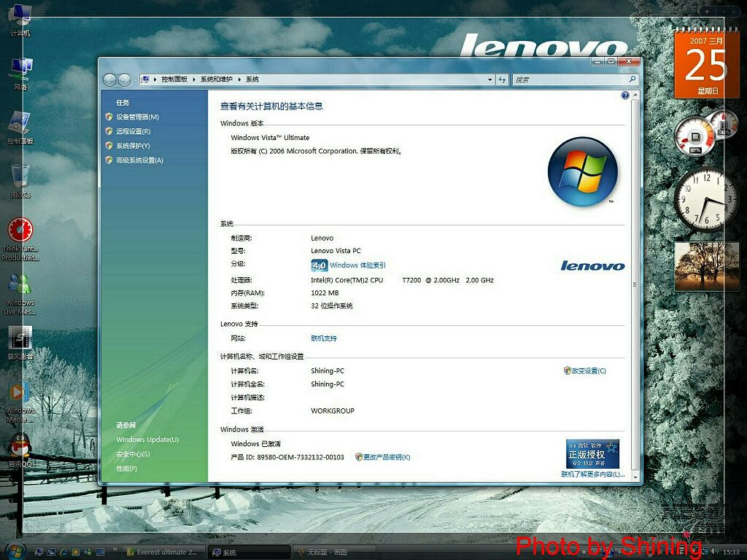The image size is (747, 560).
Task: Launch Windows Media desktop shortcut
Action: (x=20, y=402)
